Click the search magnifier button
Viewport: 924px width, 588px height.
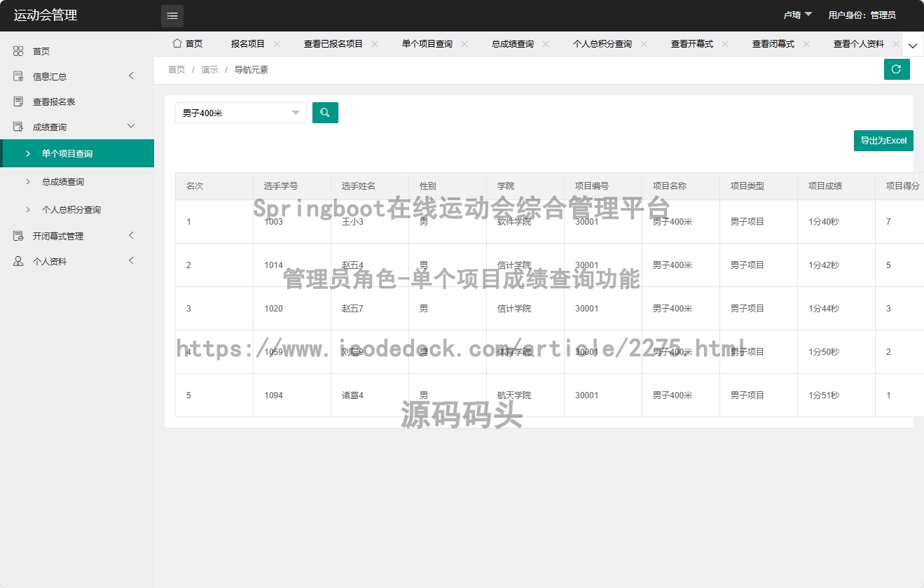click(325, 113)
